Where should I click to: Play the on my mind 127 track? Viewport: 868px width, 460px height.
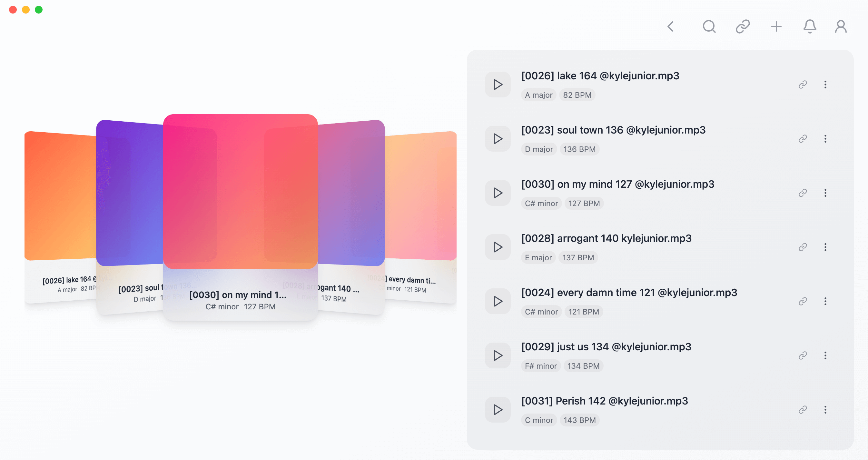coord(498,193)
